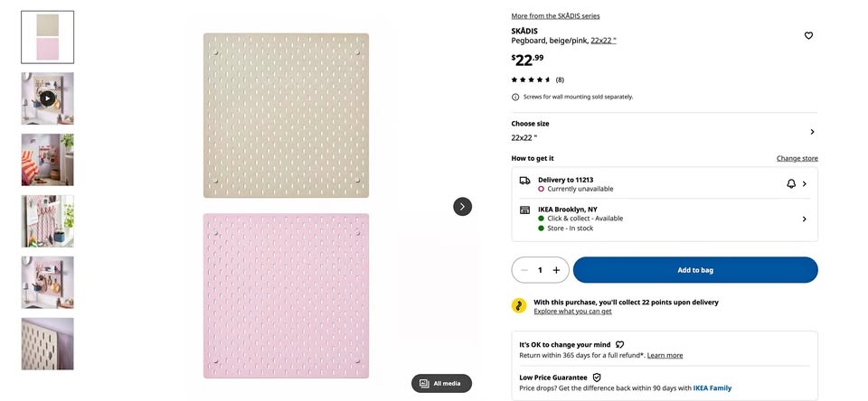Open All media gallery
This screenshot has height=401, width=868.
pos(441,384)
